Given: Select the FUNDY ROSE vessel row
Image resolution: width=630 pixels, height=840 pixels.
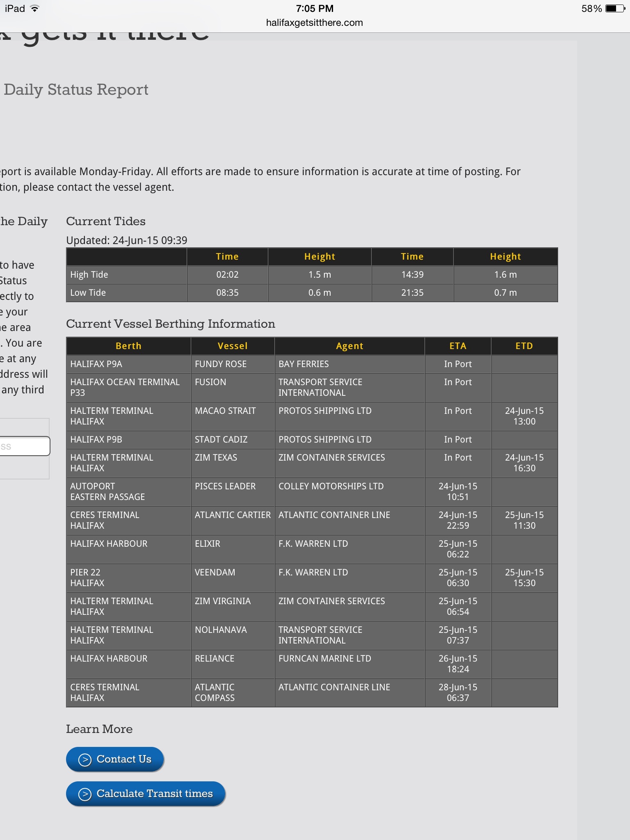Looking at the screenshot, I should click(x=221, y=364).
